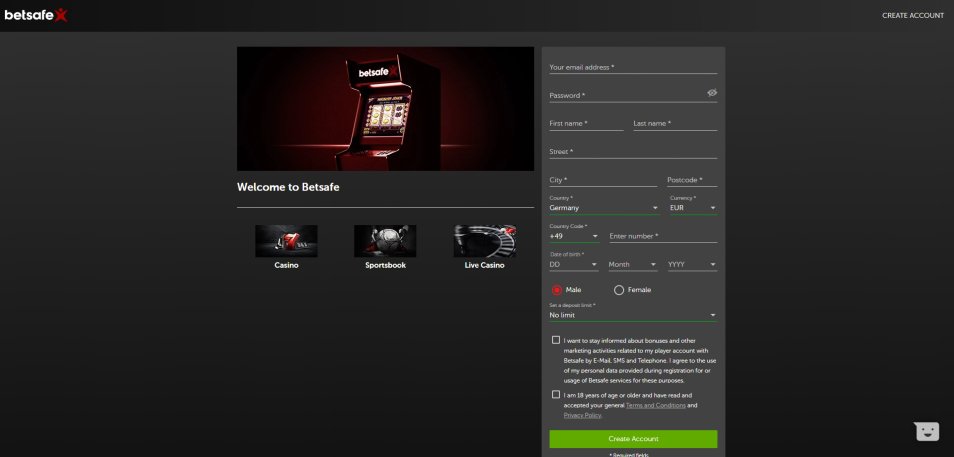Click the Last name field
The image size is (954, 457).
pyautogui.click(x=675, y=124)
